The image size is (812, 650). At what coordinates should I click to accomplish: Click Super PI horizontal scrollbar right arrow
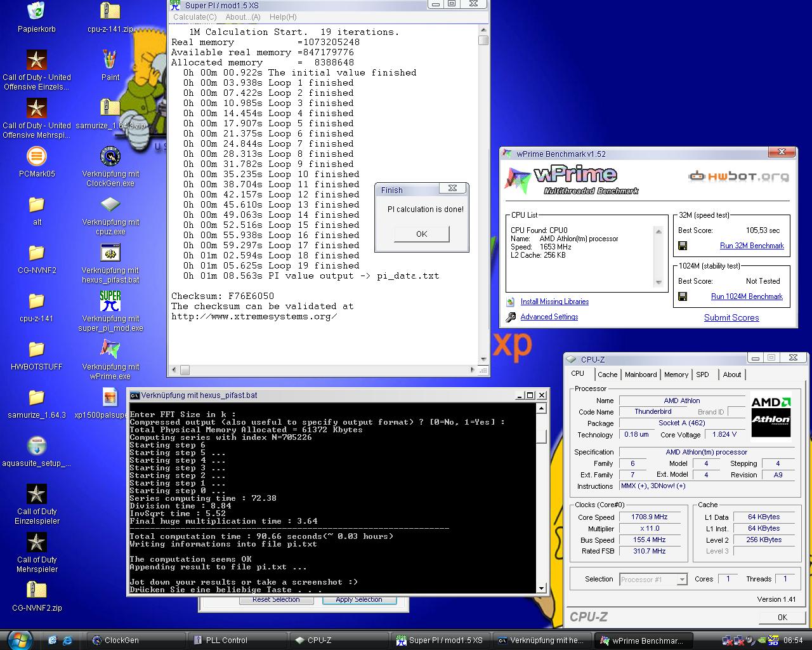tap(473, 369)
